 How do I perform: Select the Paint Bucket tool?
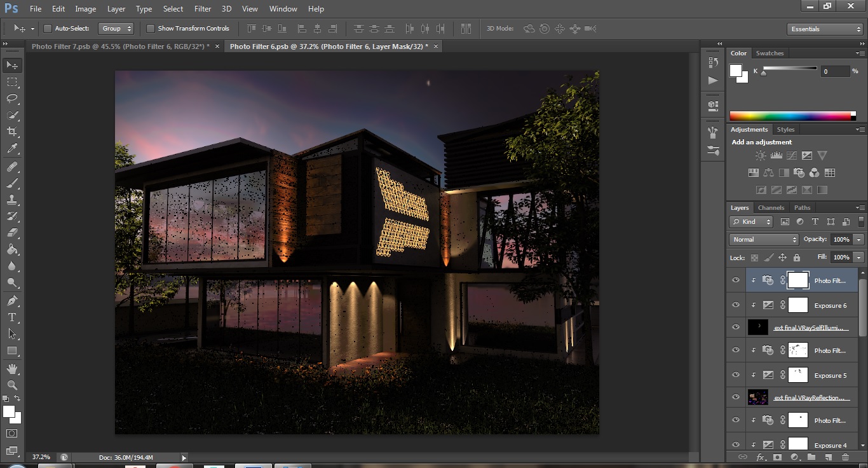tap(12, 250)
